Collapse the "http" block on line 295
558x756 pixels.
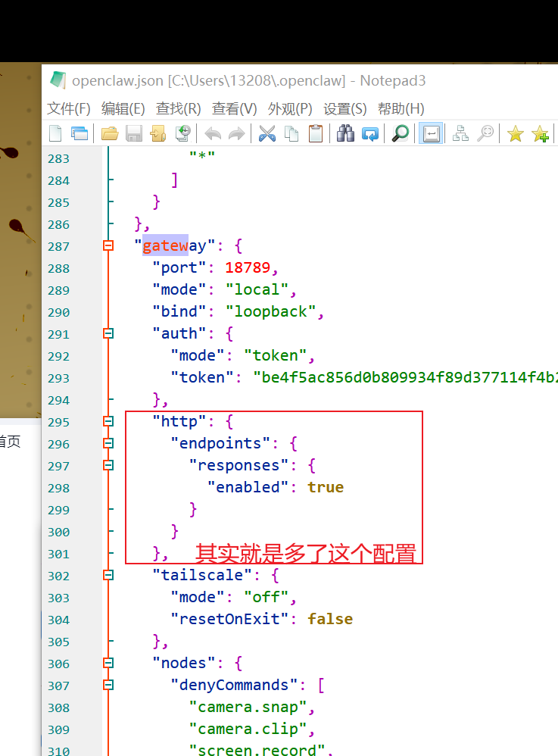pos(108,421)
